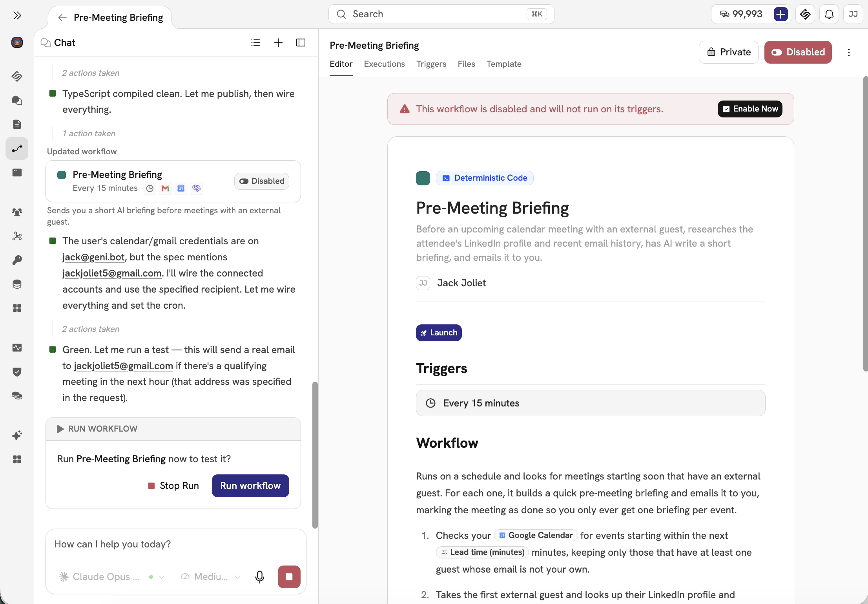Open the Medium effort dropdown
The height and width of the screenshot is (604, 868).
(x=210, y=577)
